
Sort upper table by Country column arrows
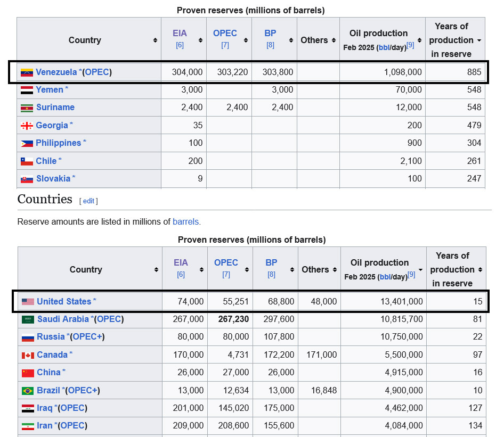click(x=155, y=40)
